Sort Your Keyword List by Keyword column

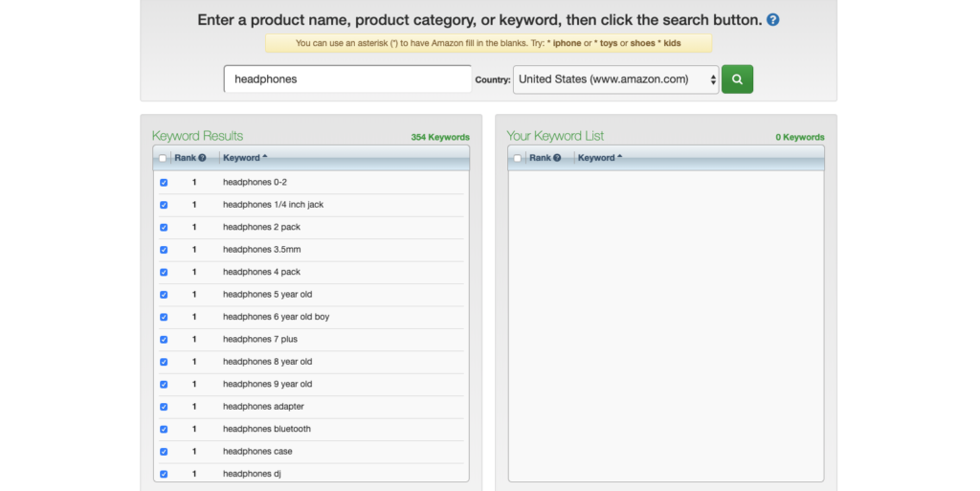pos(600,158)
